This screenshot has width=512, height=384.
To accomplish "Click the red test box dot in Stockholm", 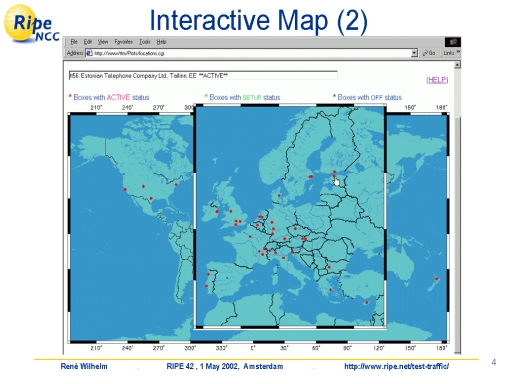I will point(310,177).
